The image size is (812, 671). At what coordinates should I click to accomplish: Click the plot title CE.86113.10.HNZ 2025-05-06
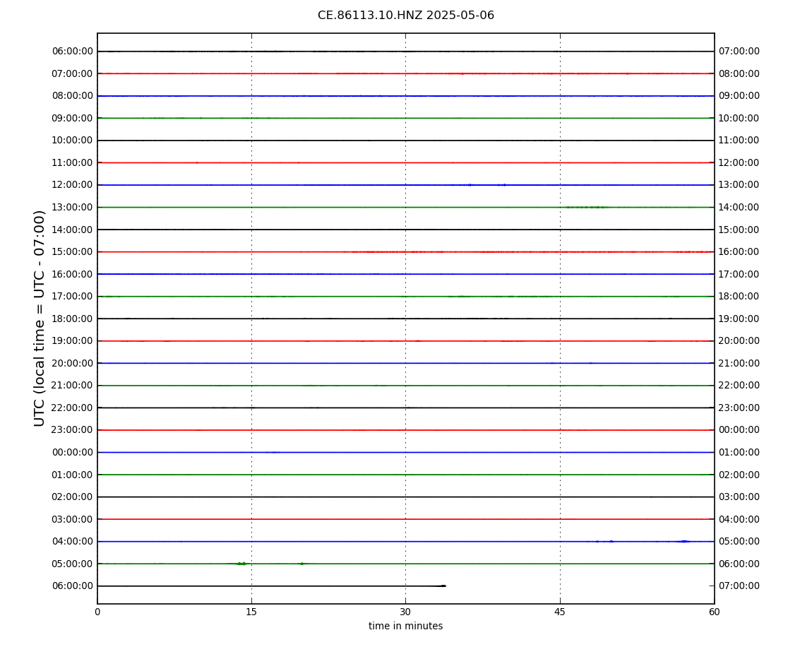click(x=405, y=15)
